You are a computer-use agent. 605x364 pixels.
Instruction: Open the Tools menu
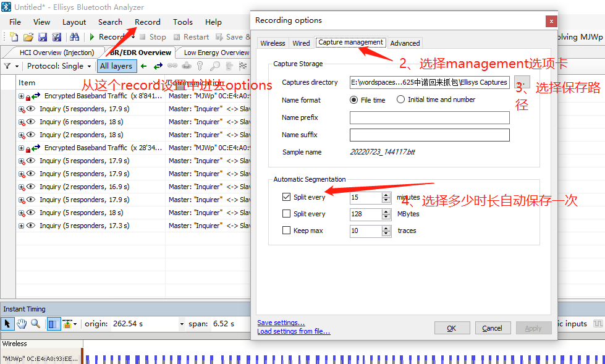182,22
